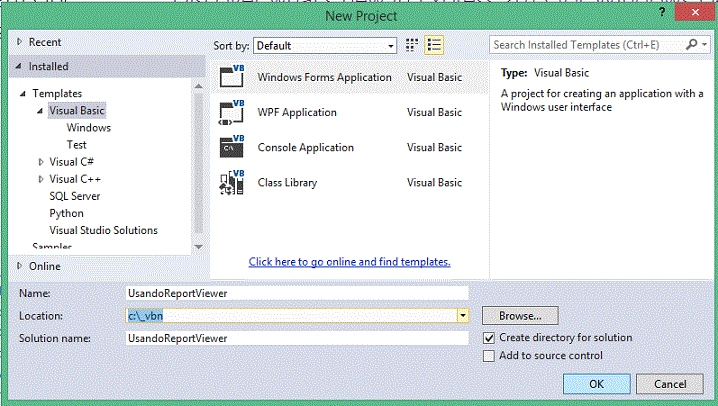The width and height of the screenshot is (718, 406).
Task: Click the Console Application template icon
Action: tap(232, 147)
